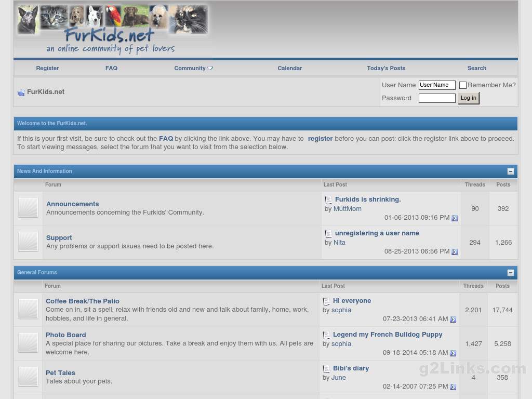Viewport: 532px width, 399px height.
Task: View MuttMom's user profile
Action: click(348, 209)
